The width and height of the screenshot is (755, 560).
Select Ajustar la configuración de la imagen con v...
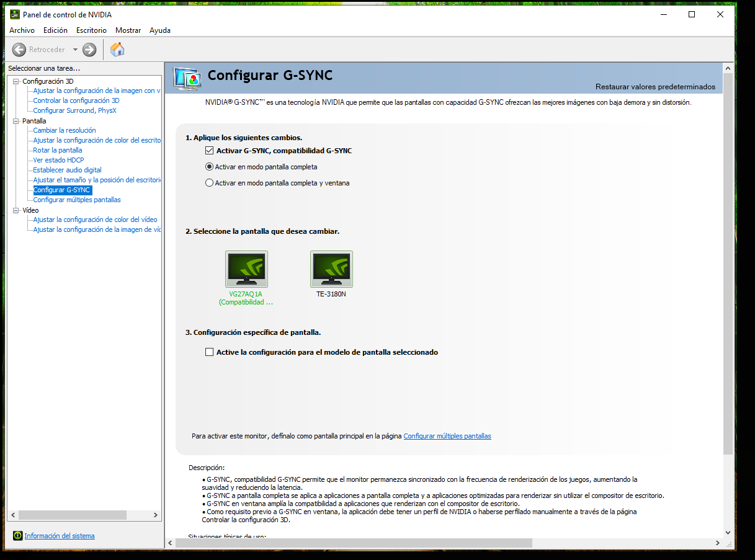pyautogui.click(x=97, y=91)
